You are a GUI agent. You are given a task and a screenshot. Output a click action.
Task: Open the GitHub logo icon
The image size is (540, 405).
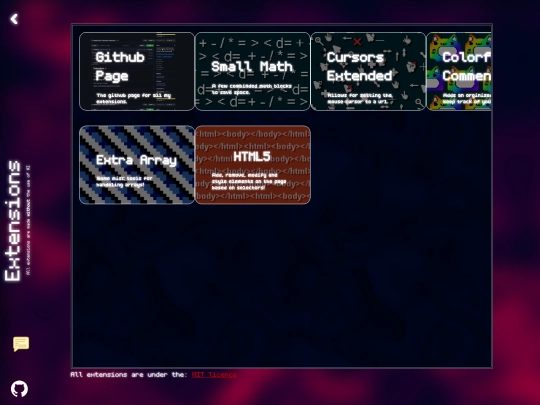pyautogui.click(x=19, y=389)
